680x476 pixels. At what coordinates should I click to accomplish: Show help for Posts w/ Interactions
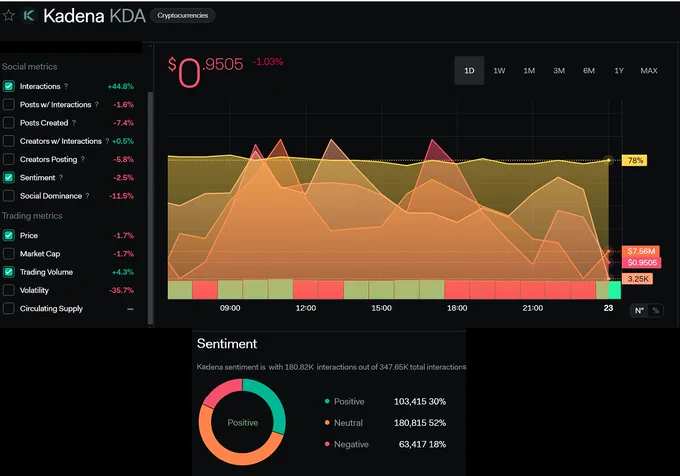click(97, 104)
